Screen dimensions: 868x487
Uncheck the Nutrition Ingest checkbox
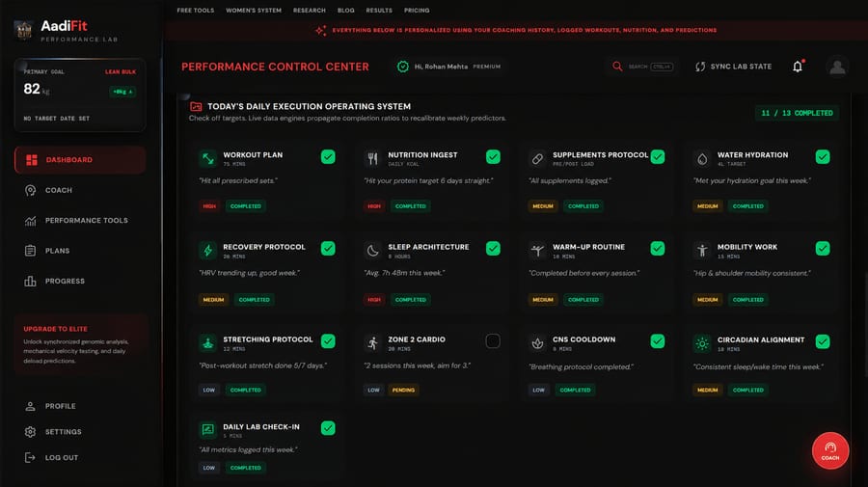coord(493,156)
